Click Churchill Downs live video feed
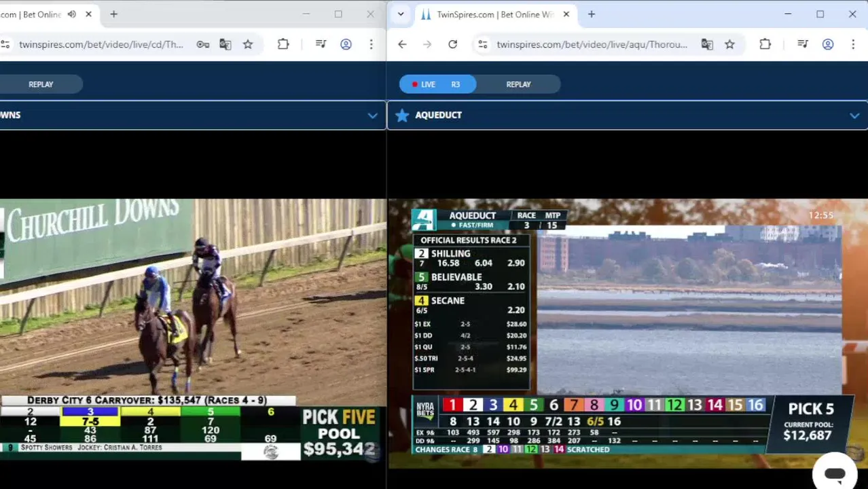The height and width of the screenshot is (489, 868). tap(193, 329)
